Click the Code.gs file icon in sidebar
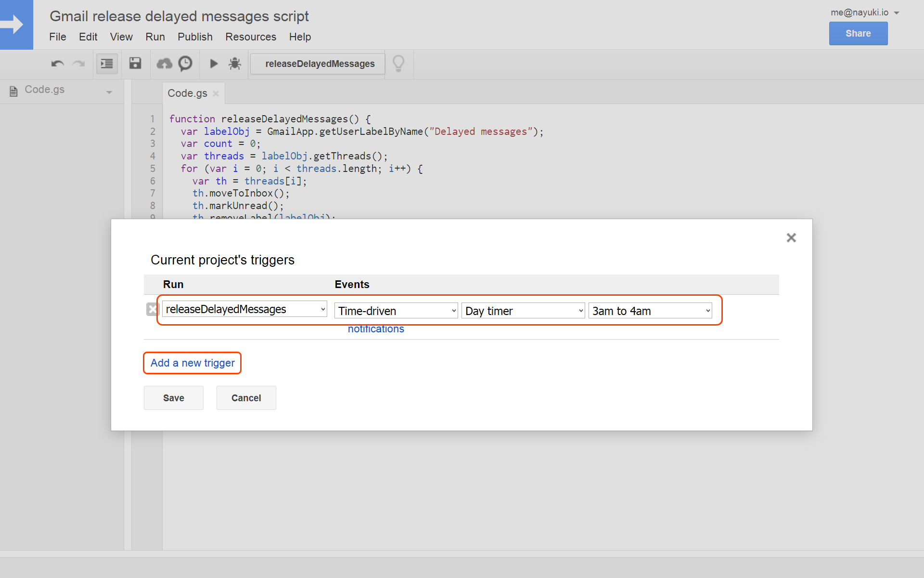The height and width of the screenshot is (578, 924). (13, 91)
